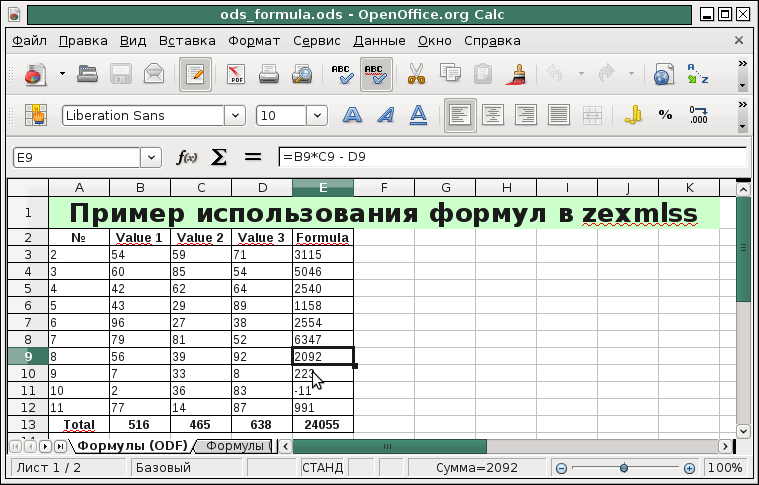Click the 100% zoom level field
The height and width of the screenshot is (485, 759).
pos(725,468)
